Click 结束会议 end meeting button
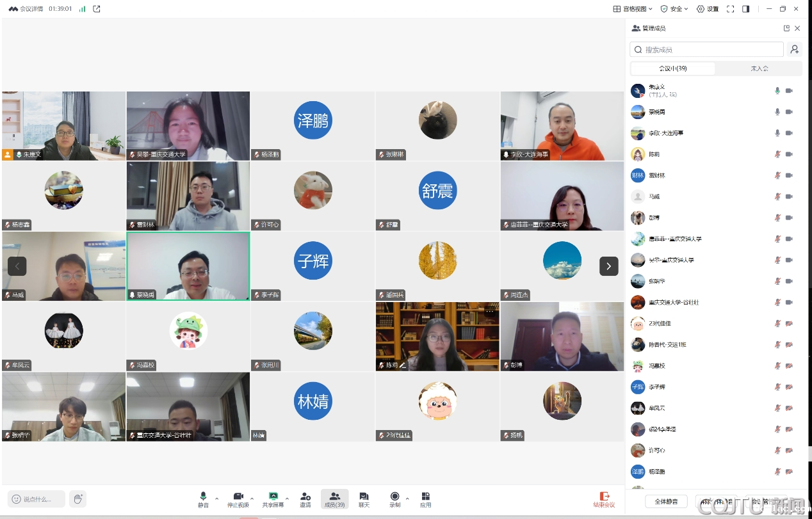The height and width of the screenshot is (519, 812). [x=604, y=499]
